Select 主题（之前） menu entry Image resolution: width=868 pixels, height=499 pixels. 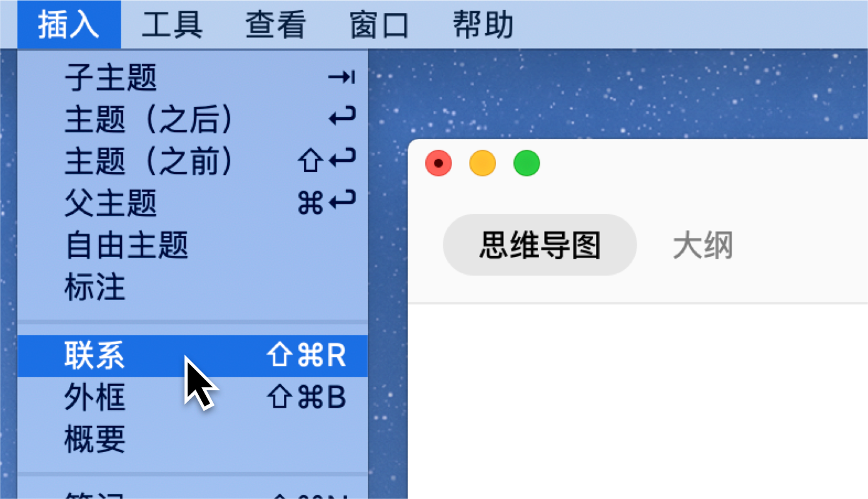tap(193, 161)
